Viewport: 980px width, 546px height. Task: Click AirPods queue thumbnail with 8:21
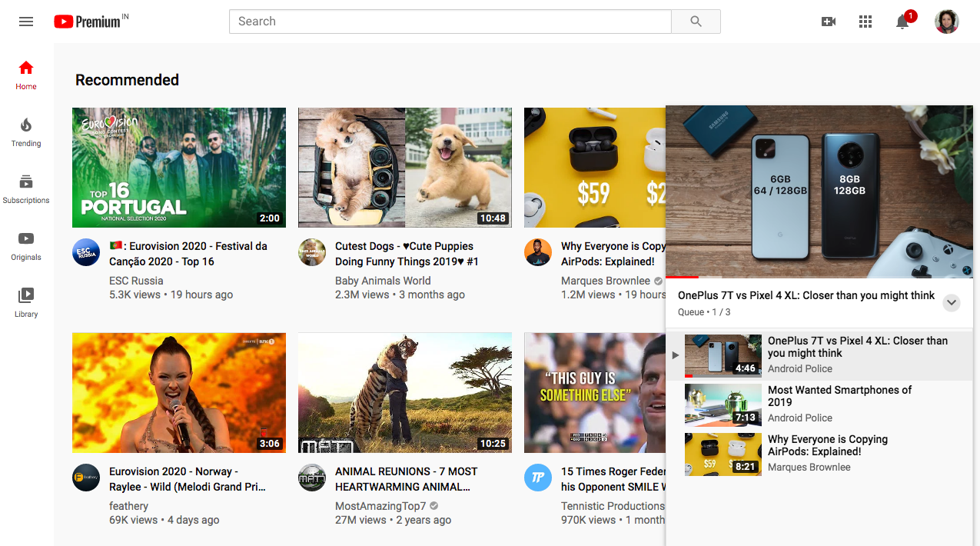point(723,454)
